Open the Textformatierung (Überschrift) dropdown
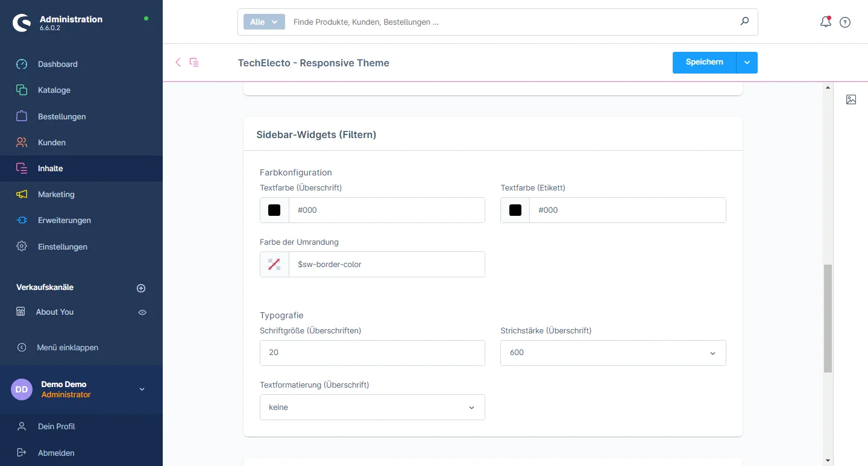Image resolution: width=868 pixels, height=466 pixels. click(372, 408)
